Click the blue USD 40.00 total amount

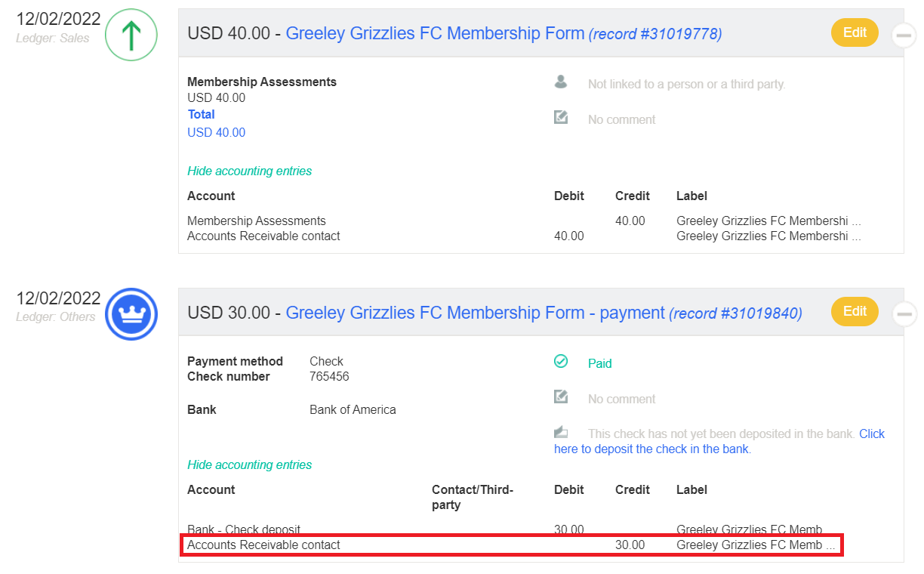216,133
